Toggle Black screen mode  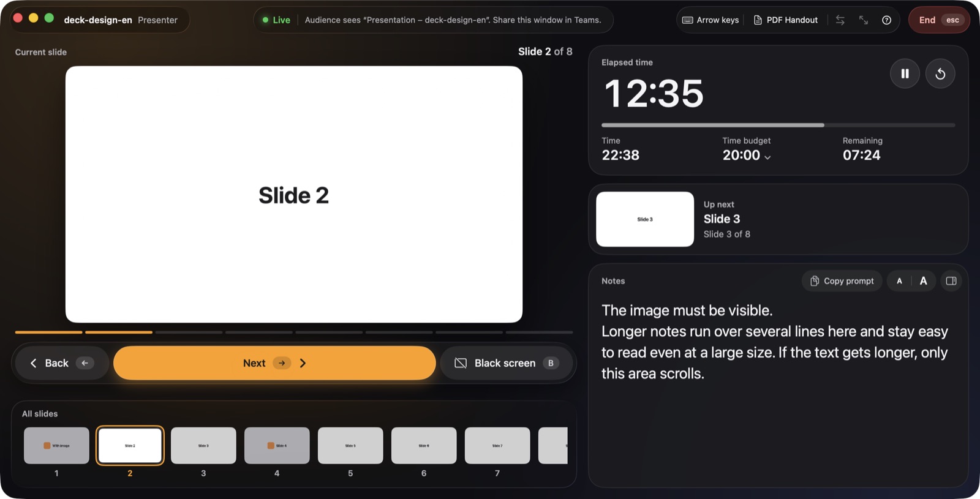507,363
